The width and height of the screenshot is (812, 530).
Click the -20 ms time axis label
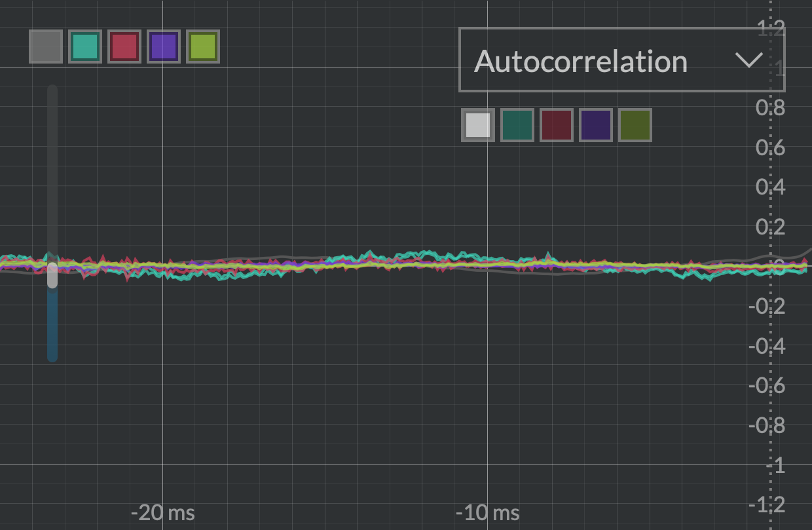(x=163, y=512)
